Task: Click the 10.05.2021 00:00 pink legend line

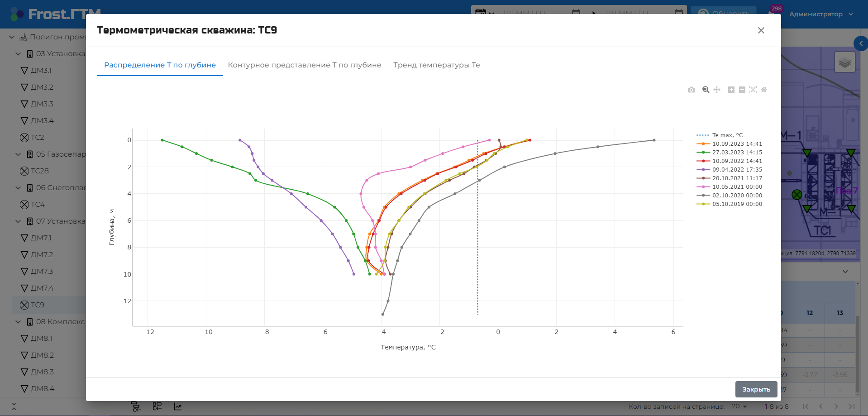Action: [x=703, y=186]
